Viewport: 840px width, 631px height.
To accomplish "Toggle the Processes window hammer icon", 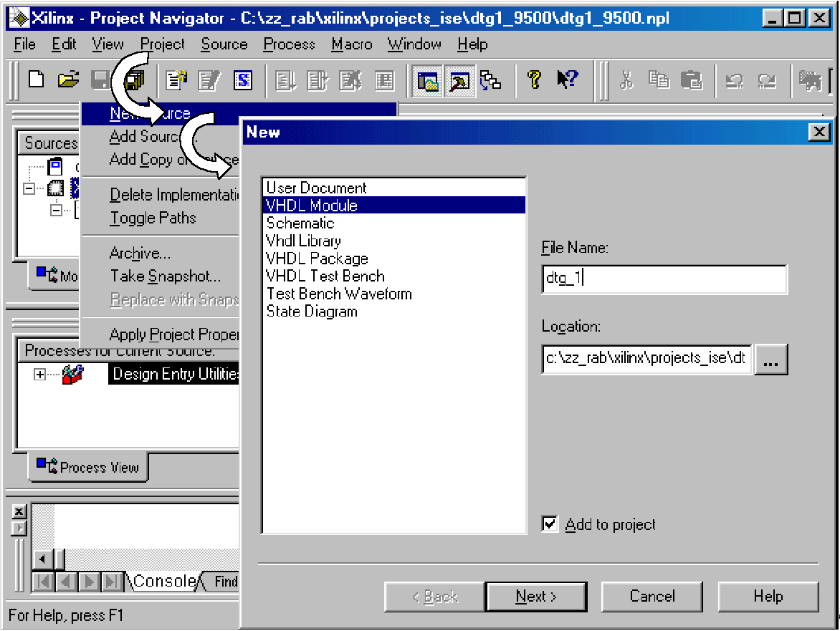I will tap(459, 81).
